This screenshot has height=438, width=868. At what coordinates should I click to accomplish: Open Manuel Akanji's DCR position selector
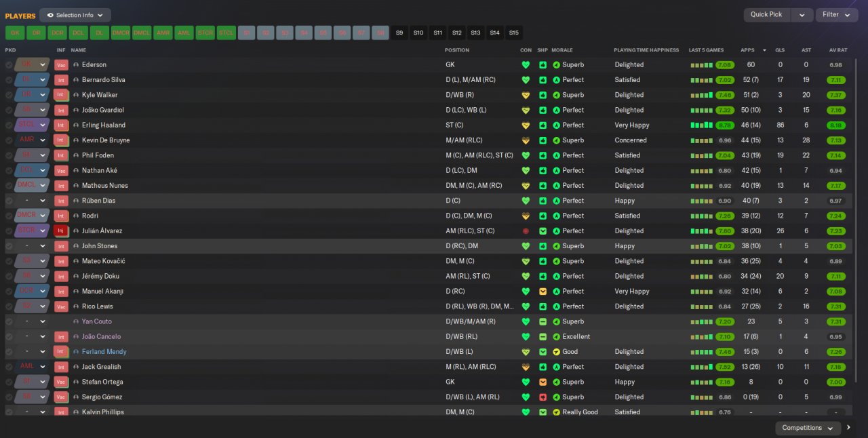click(x=32, y=292)
